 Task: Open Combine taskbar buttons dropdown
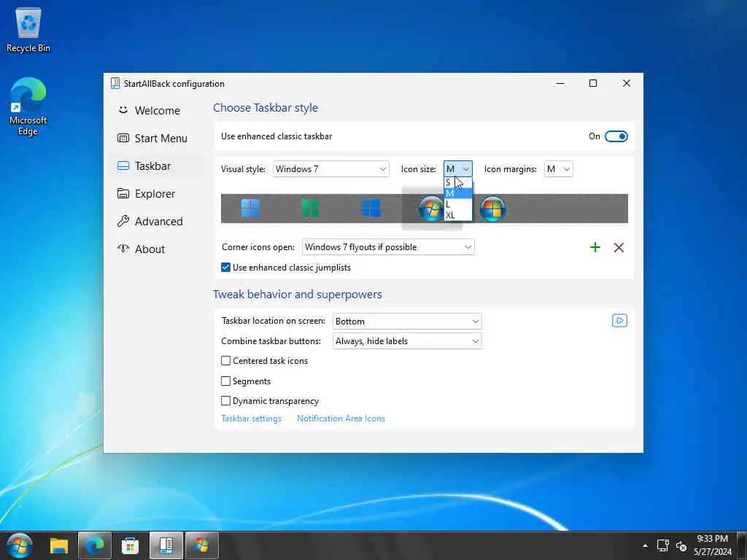pos(407,341)
